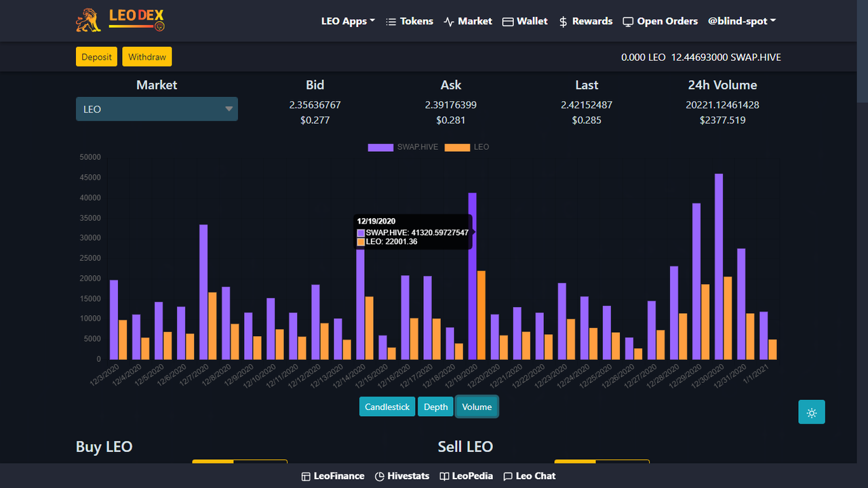This screenshot has height=488, width=868.
Task: Expand the LEO Apps dropdown menu
Action: 348,22
